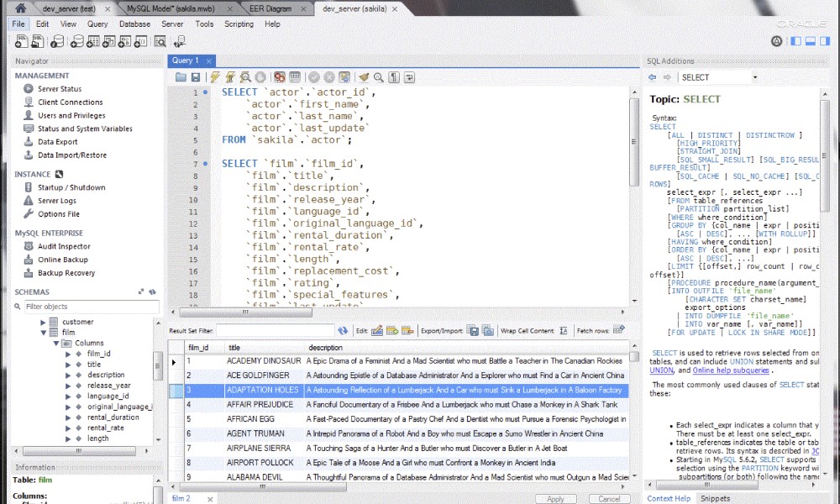Viewport: 840px width, 504px height.
Task: Expand the customer table node
Action: 43,322
